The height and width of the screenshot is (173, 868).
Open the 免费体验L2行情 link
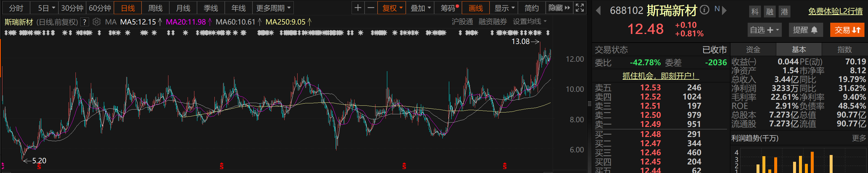pyautogui.click(x=835, y=12)
